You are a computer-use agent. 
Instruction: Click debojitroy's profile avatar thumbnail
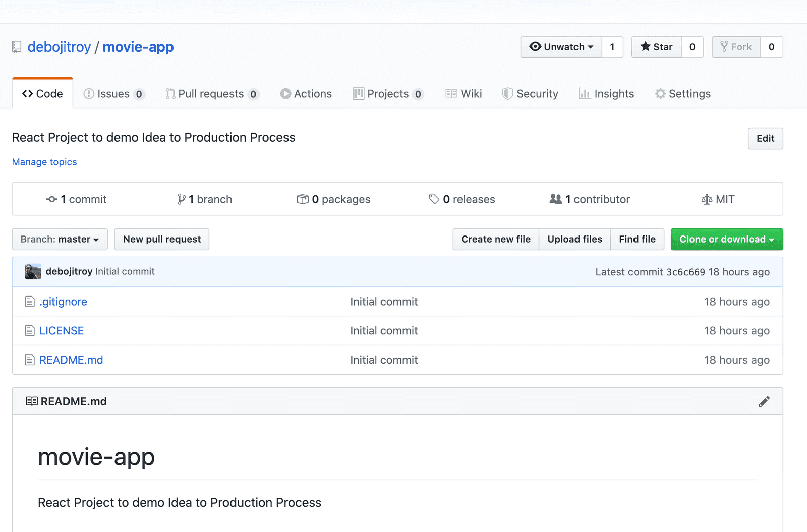click(x=32, y=271)
